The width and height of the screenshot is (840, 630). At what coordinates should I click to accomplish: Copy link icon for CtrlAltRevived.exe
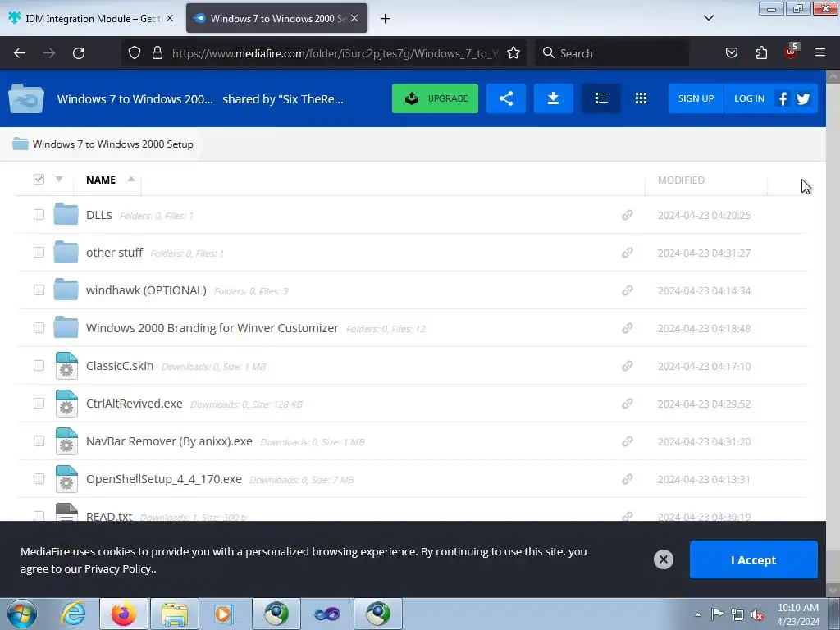pos(628,404)
